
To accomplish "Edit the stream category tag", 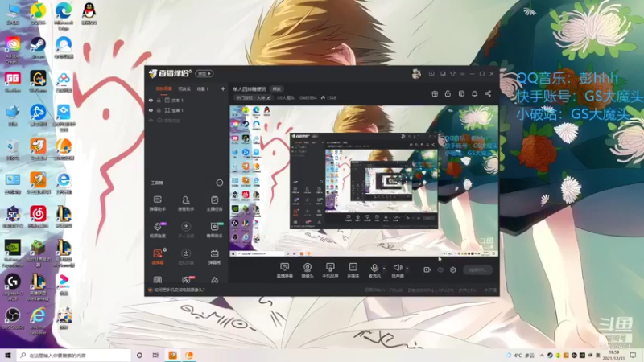I will coord(253,97).
